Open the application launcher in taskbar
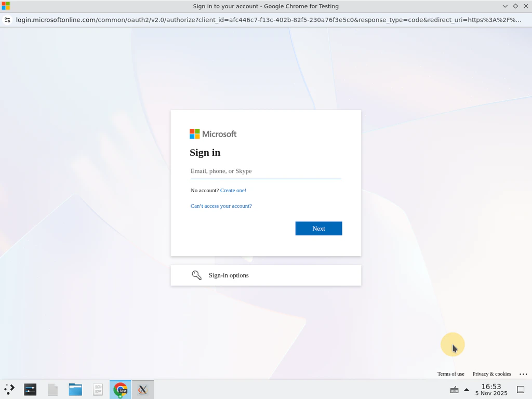The height and width of the screenshot is (399, 532). coord(9,390)
